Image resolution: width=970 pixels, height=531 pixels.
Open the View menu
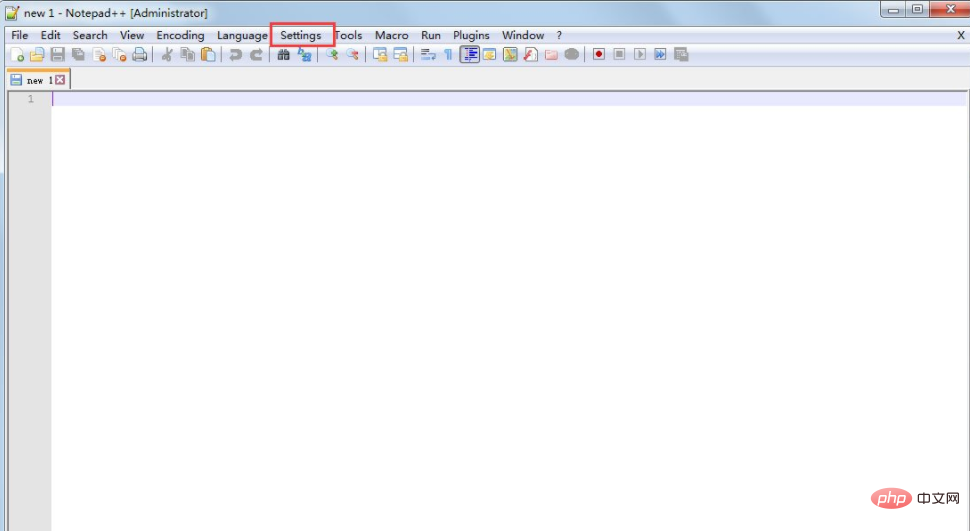(132, 35)
